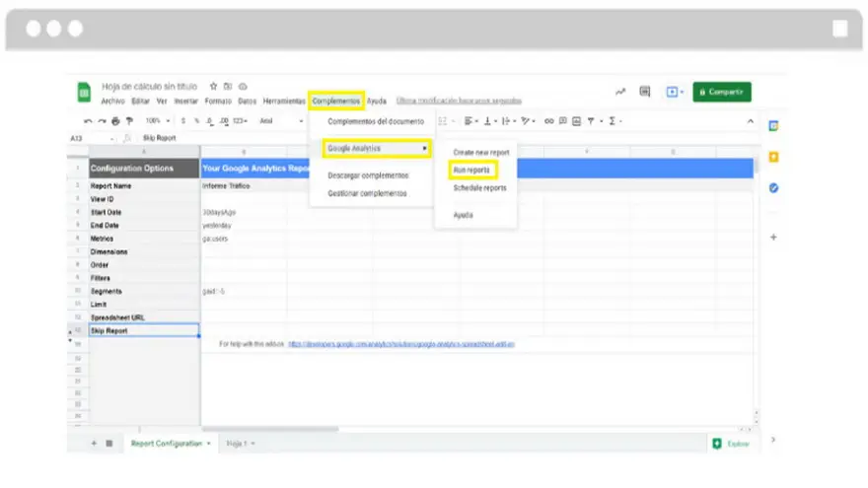Image resolution: width=868 pixels, height=488 pixels.
Task: Open the Datos menu
Action: tap(247, 101)
